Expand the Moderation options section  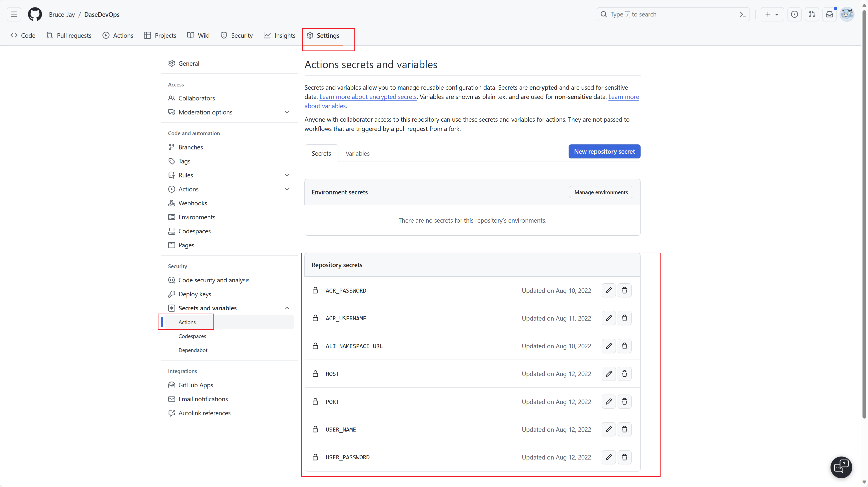pos(287,112)
